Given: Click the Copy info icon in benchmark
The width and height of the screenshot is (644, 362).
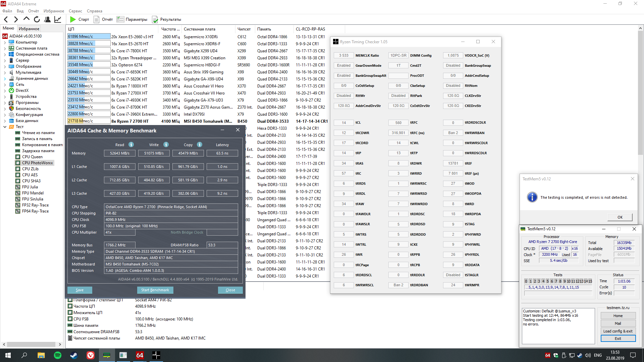Looking at the screenshot, I should coord(200,144).
